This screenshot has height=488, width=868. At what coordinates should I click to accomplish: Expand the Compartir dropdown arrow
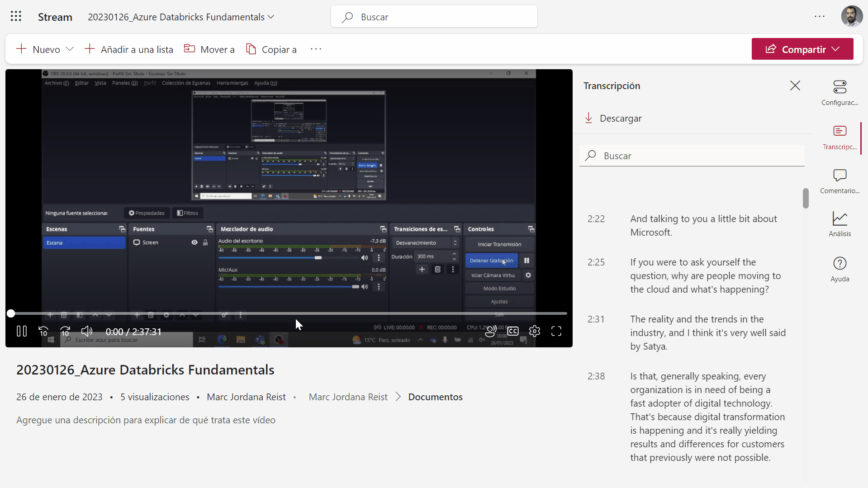tap(835, 49)
